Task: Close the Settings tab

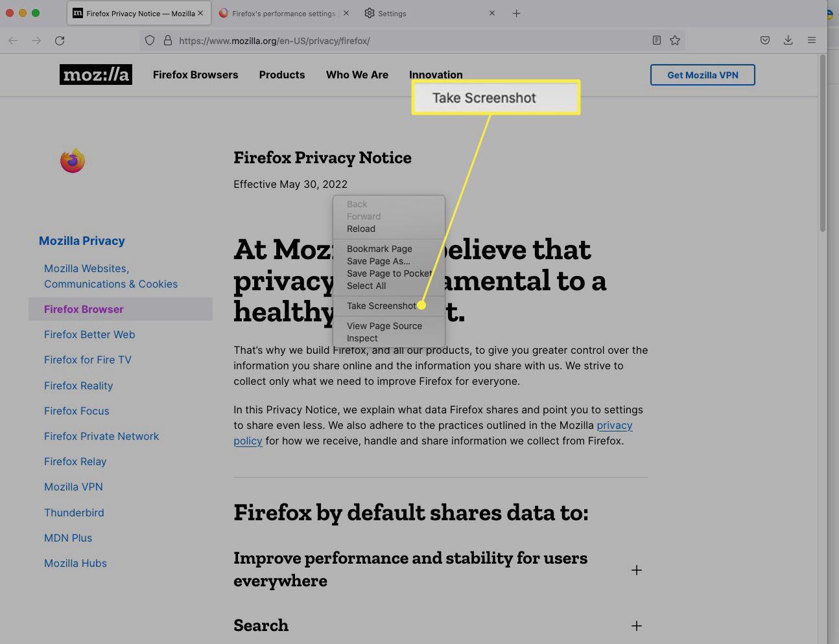Action: (x=492, y=13)
